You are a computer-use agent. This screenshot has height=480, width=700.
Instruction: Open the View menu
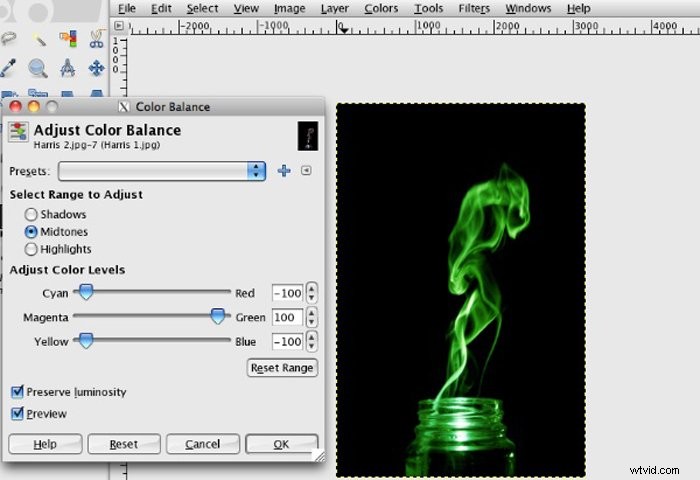tap(246, 8)
